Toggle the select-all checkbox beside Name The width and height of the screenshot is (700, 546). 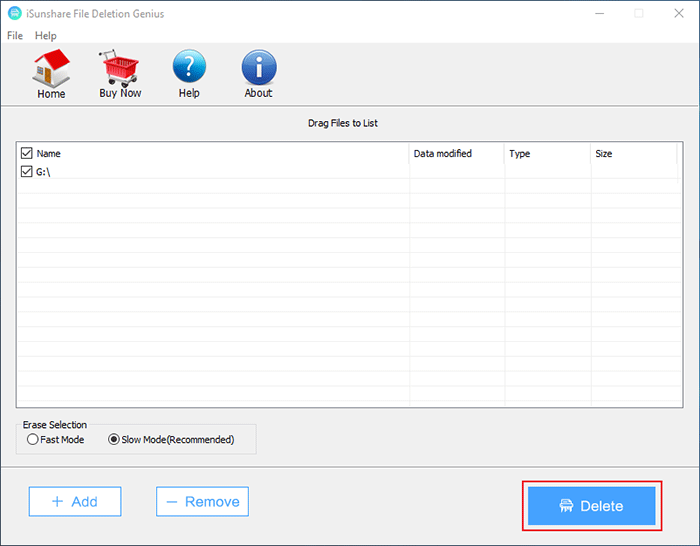[26, 153]
